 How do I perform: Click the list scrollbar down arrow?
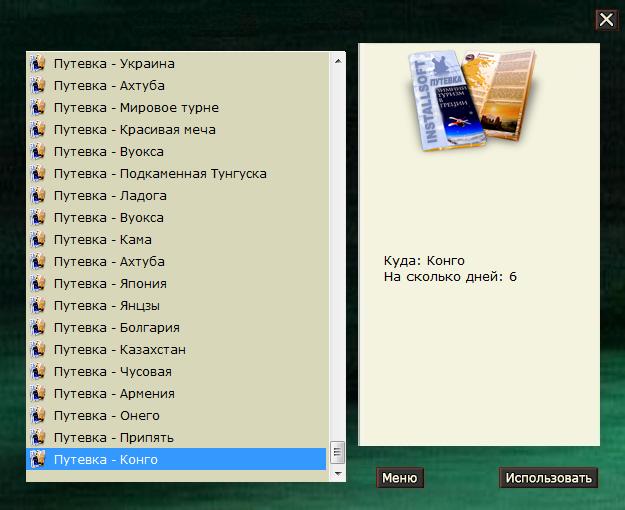pyautogui.click(x=338, y=474)
